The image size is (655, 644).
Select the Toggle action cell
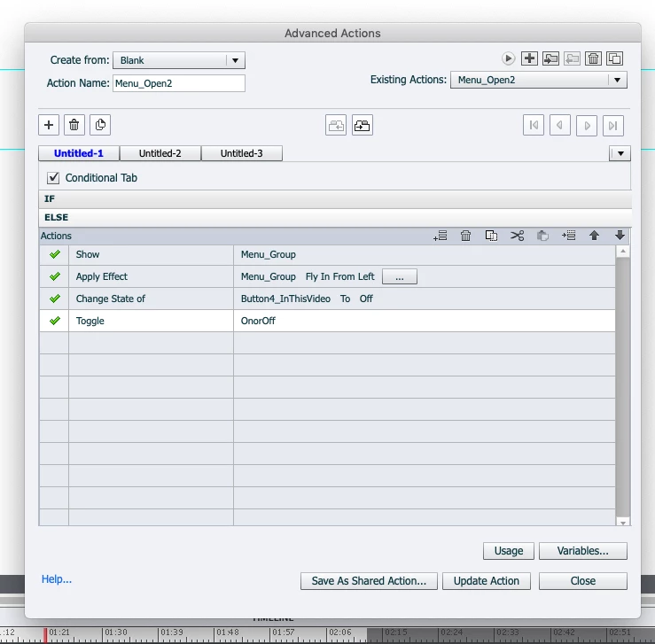pos(151,321)
